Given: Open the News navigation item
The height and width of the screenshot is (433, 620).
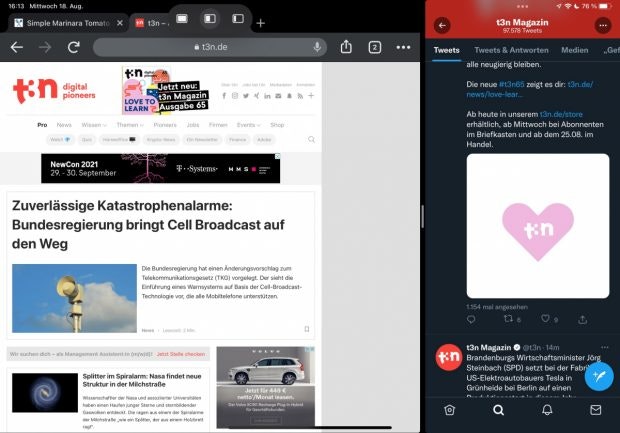Looking at the screenshot, I should click(x=64, y=125).
